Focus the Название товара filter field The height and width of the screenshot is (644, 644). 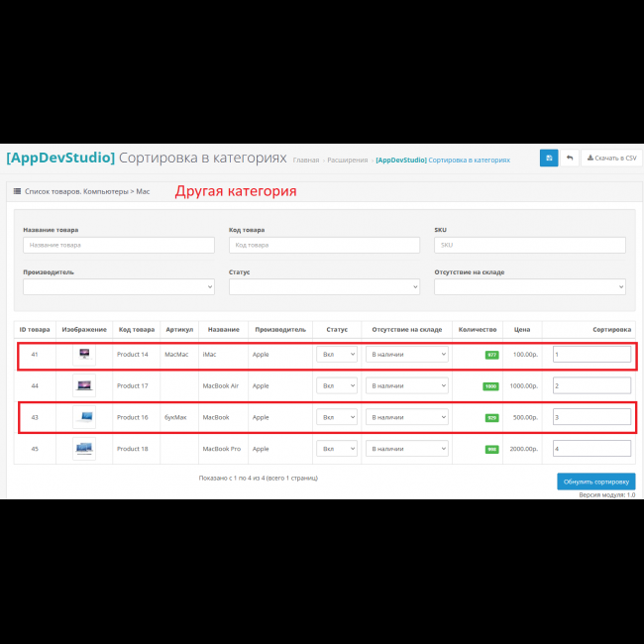[x=119, y=245]
